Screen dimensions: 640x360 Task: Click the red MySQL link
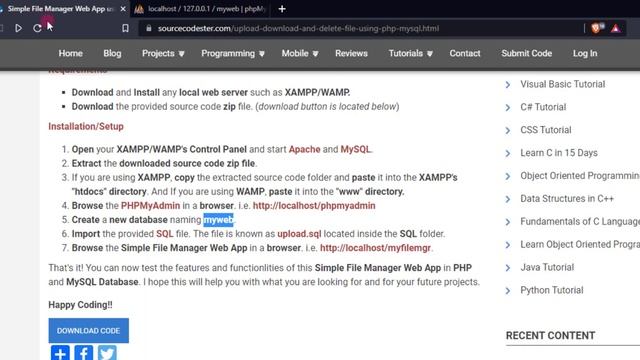(x=355, y=149)
